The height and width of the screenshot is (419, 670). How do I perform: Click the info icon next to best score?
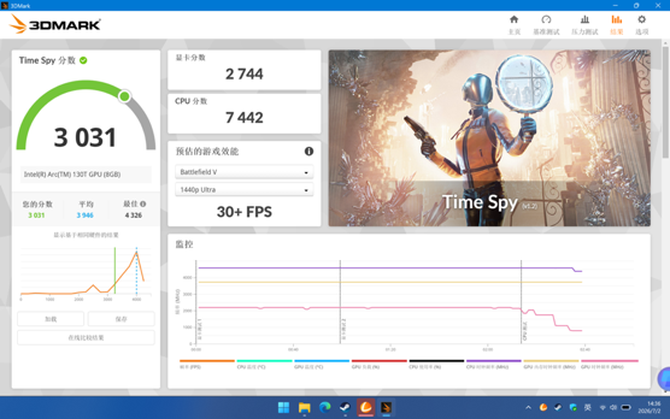coord(143,204)
